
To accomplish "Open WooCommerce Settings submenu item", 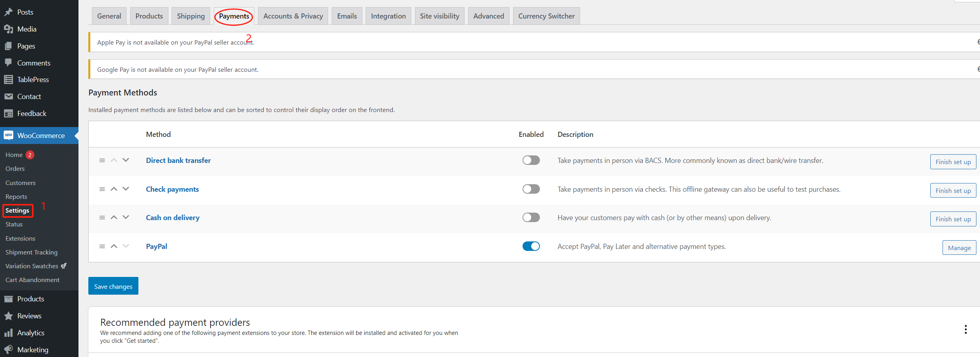I will (x=17, y=211).
